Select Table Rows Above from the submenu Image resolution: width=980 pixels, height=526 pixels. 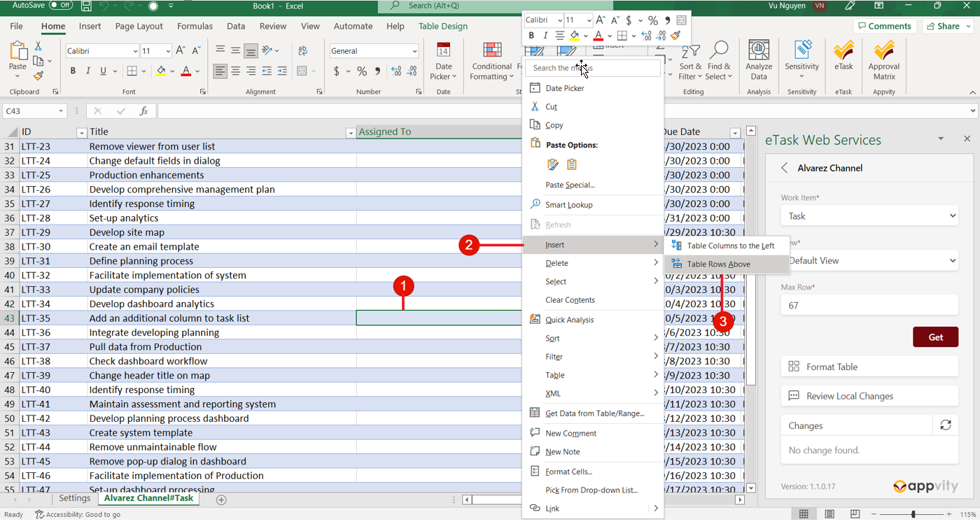pyautogui.click(x=718, y=264)
